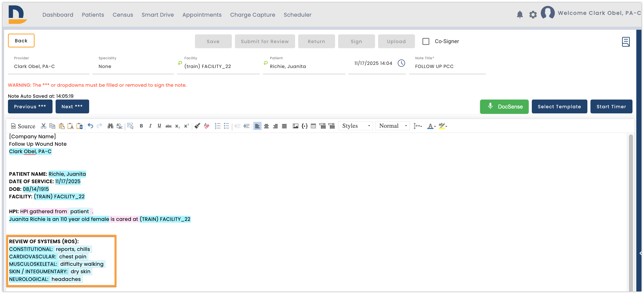The image size is (644, 294).
Task: Insert a bulleted list
Action: coord(226,126)
